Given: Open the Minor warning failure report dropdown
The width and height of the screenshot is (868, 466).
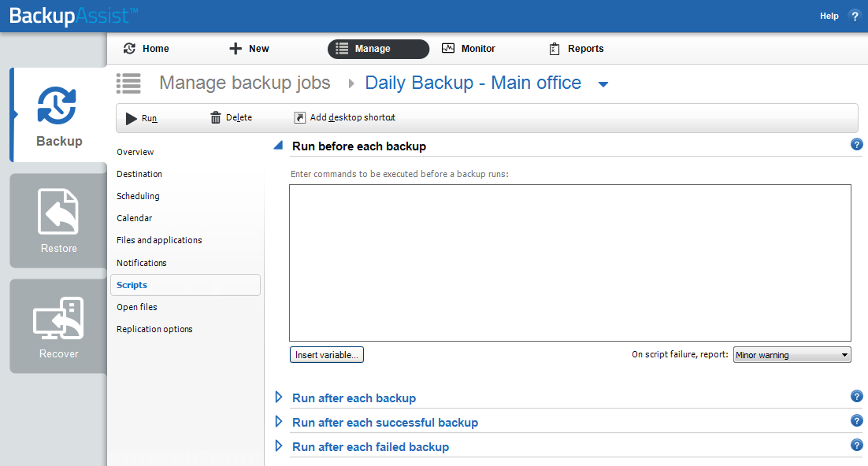Looking at the screenshot, I should coord(792,355).
